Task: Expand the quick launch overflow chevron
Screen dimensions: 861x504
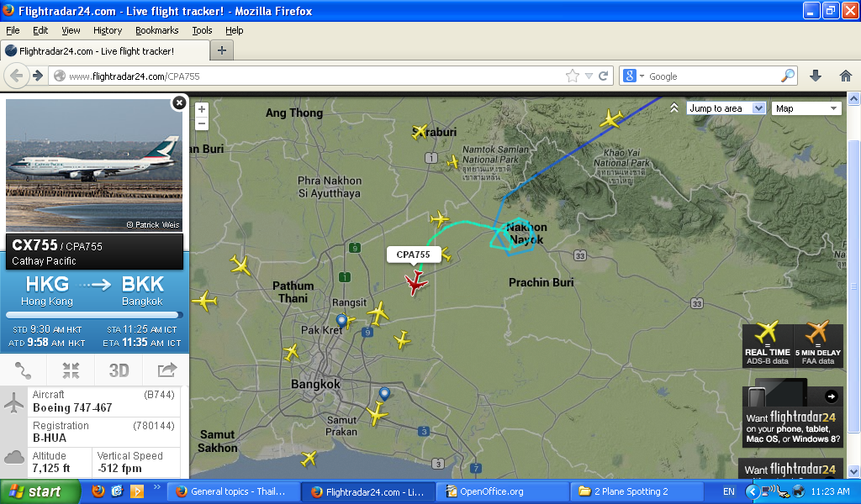Action: (x=157, y=486)
